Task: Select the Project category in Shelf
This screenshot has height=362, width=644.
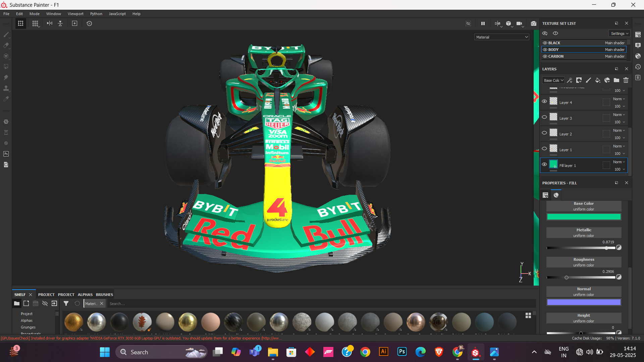Action: pyautogui.click(x=26, y=314)
